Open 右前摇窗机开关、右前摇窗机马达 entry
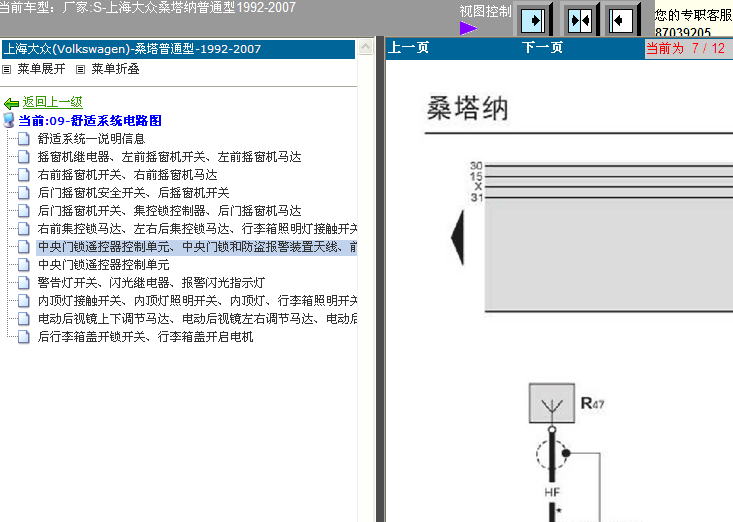733x522 pixels. point(127,175)
